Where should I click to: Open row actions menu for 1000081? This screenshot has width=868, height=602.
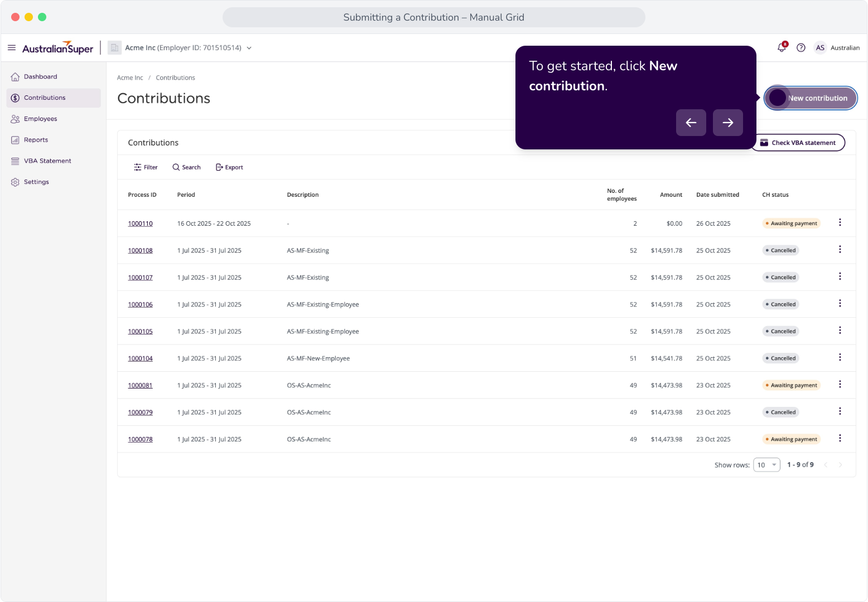click(x=840, y=385)
